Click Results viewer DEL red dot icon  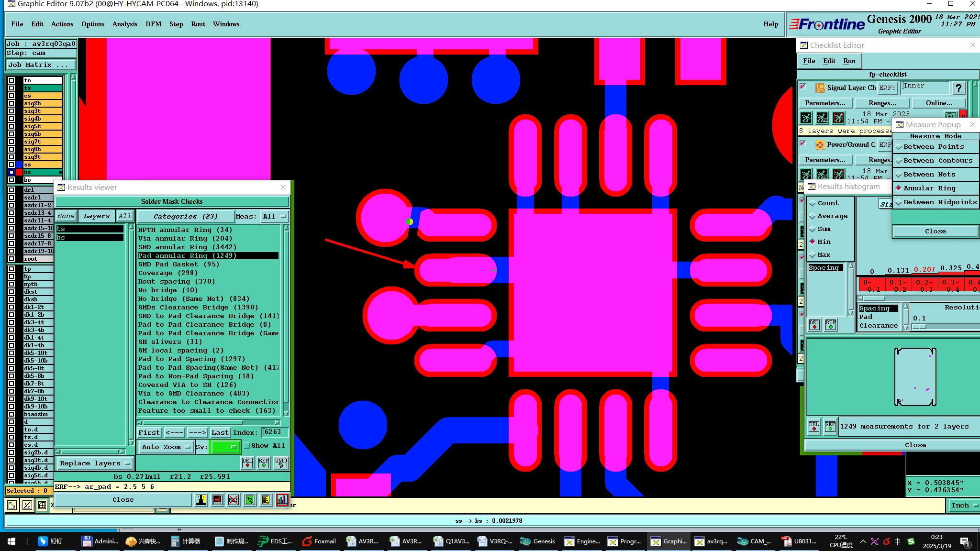247,463
